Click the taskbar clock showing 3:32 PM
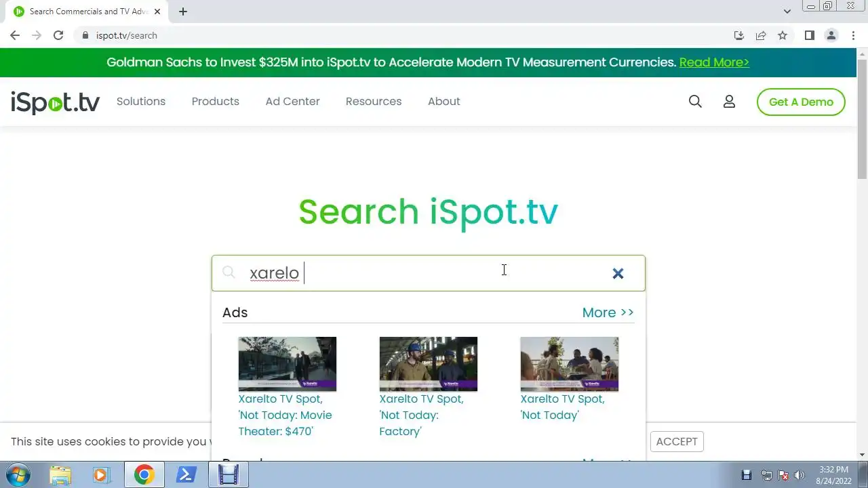 pyautogui.click(x=833, y=475)
